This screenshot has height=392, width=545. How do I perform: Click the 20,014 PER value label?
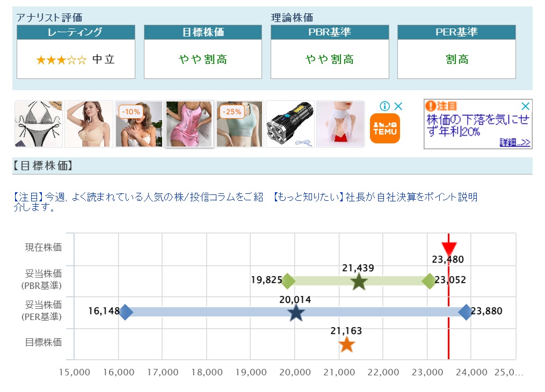pos(295,300)
